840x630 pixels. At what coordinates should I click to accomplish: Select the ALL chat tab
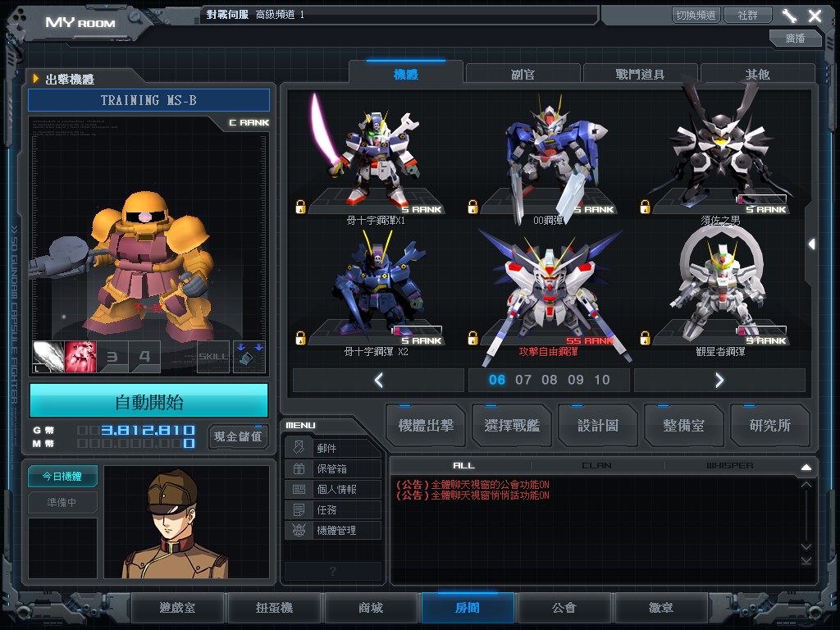(x=464, y=466)
